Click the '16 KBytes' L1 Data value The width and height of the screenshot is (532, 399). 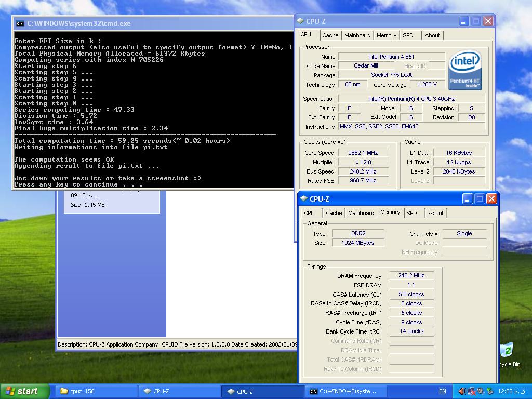[x=459, y=153]
